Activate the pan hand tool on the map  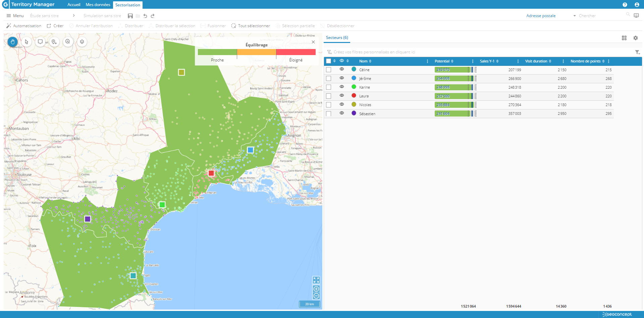coord(13,42)
